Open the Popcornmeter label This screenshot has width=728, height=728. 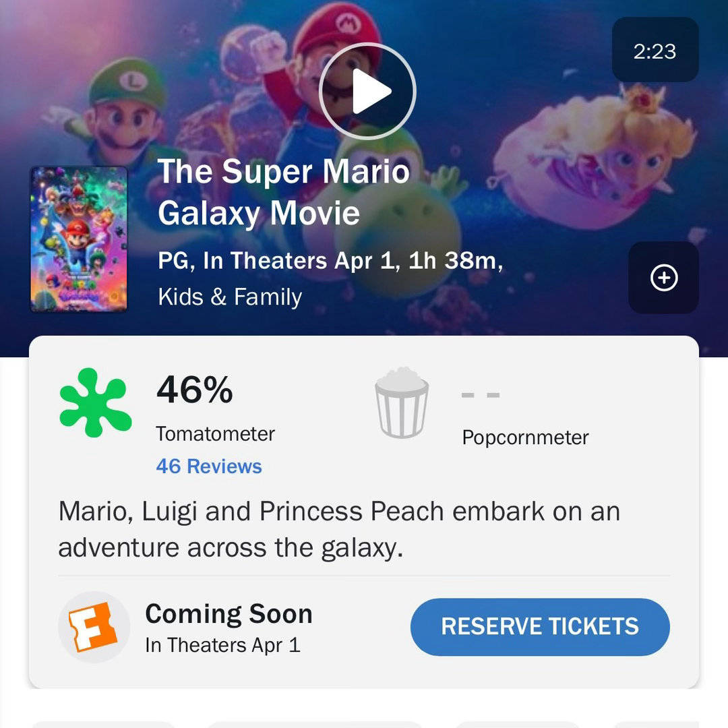point(526,437)
